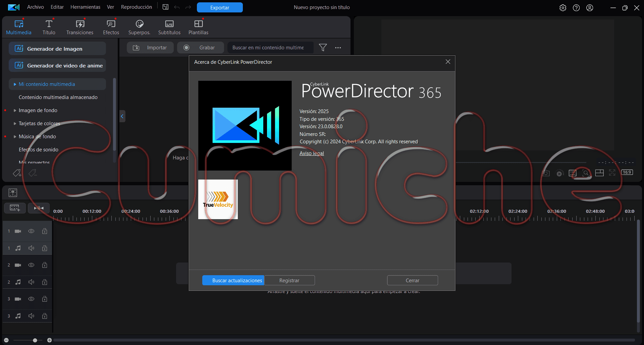Image resolution: width=644 pixels, height=345 pixels.
Task: Switch to the Efectos tab
Action: [111, 28]
